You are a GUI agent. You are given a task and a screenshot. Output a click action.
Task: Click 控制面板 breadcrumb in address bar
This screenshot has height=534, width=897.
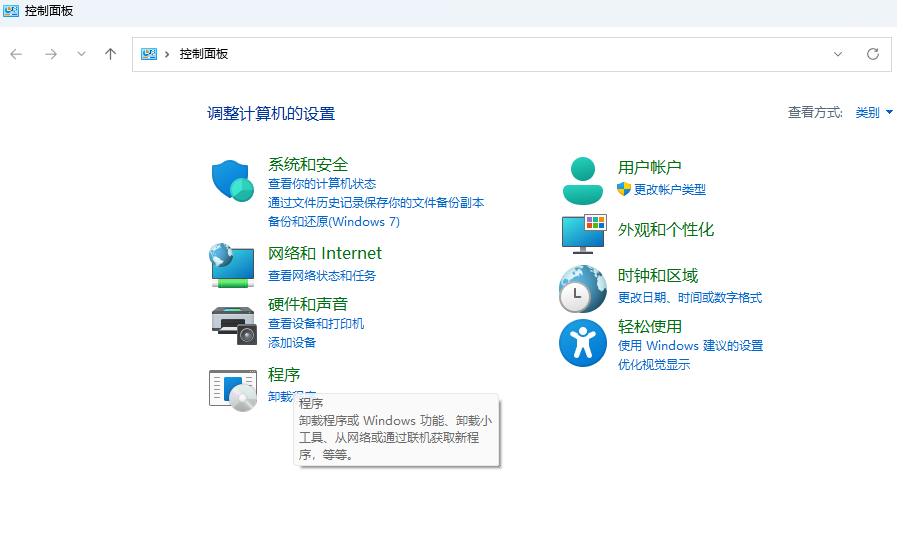tap(204, 54)
